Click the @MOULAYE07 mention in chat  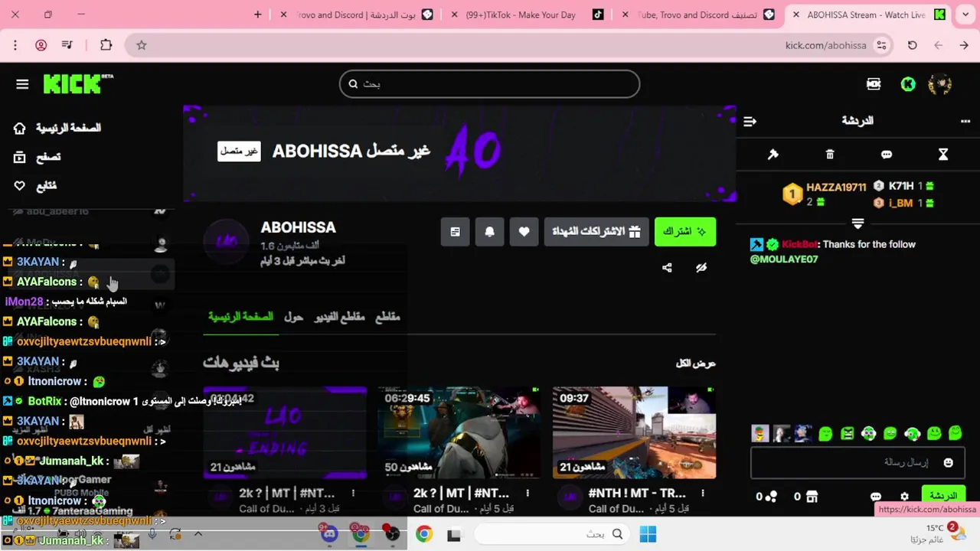[x=784, y=259]
